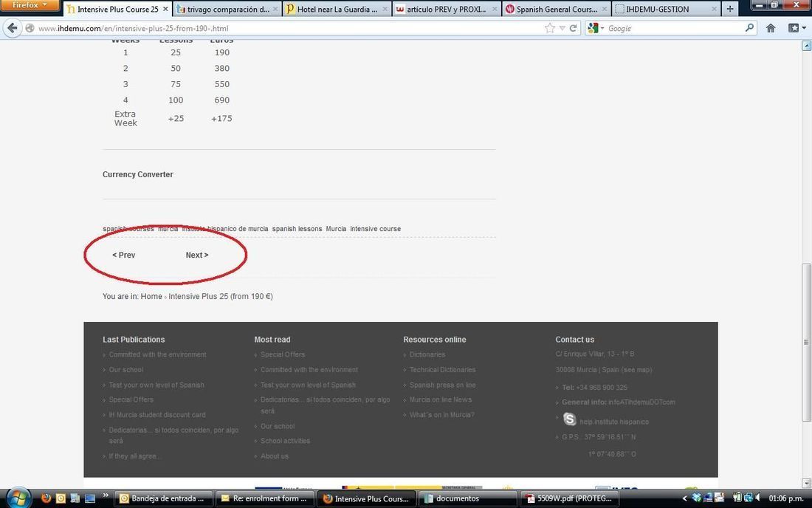The height and width of the screenshot is (508, 812).
Task: Open the Dictionaries resource link
Action: click(x=427, y=354)
